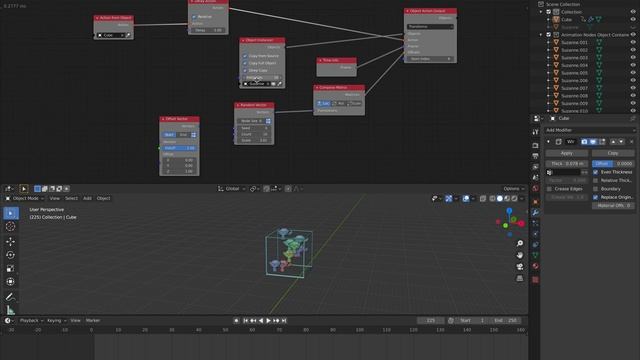Collapse Animation Nodes Object Container collection
This screenshot has height=360, width=640.
click(541, 35)
